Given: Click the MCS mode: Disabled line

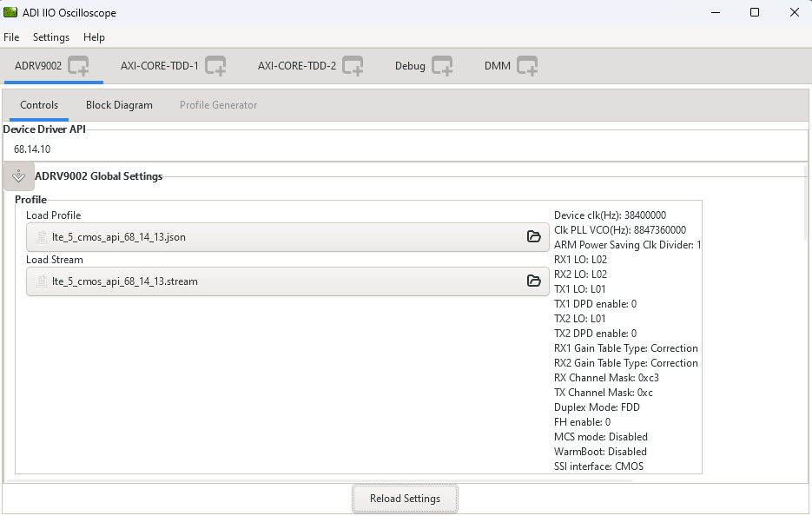Looking at the screenshot, I should pyautogui.click(x=601, y=437).
